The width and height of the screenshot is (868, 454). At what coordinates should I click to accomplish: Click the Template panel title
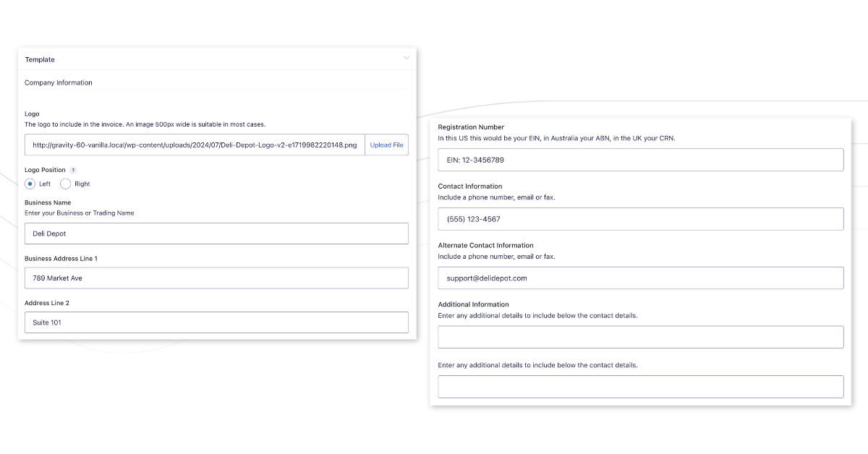click(40, 59)
